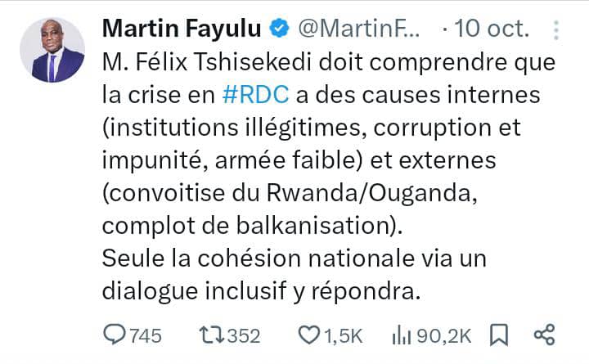The width and height of the screenshot is (589, 364).
Task: Click the 745 replies count
Action: pyautogui.click(x=145, y=335)
